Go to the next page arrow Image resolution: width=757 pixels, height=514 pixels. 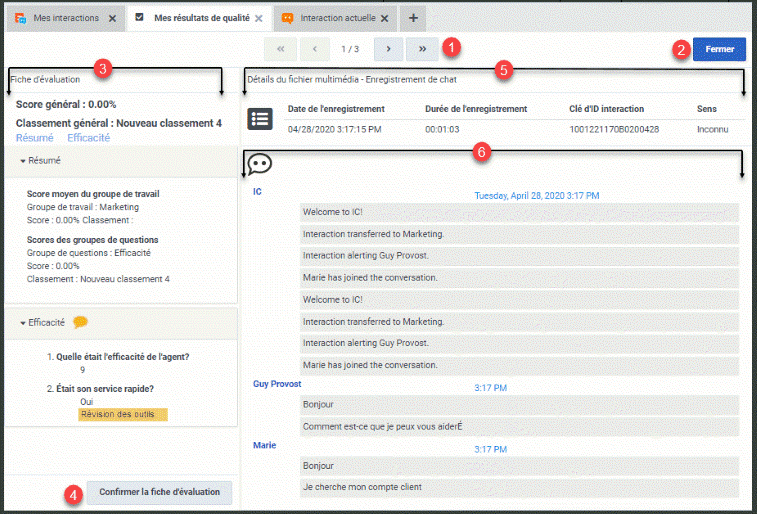click(x=388, y=48)
